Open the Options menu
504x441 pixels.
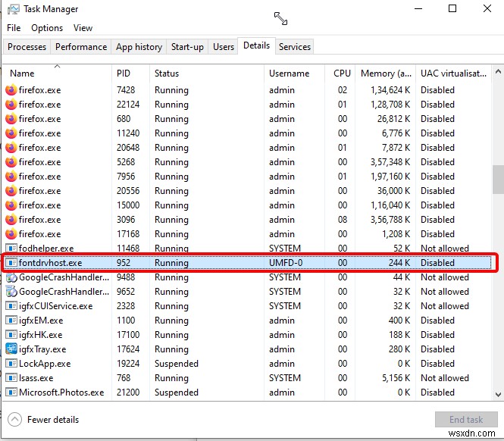coord(47,28)
